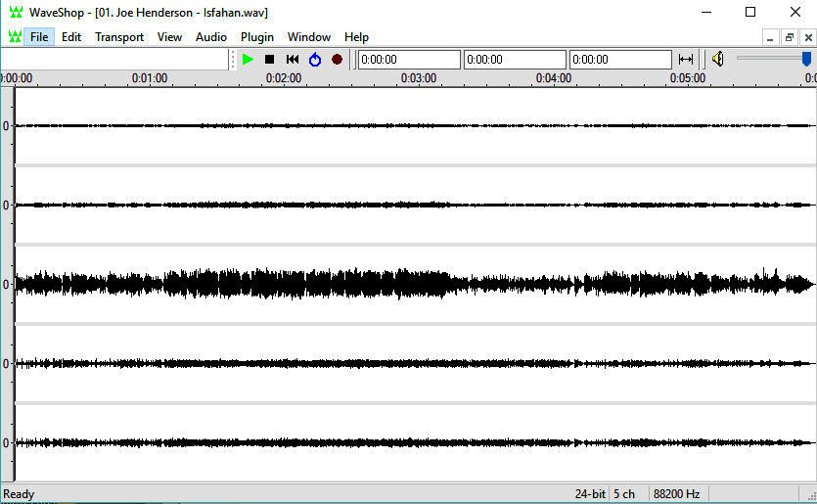The height and width of the screenshot is (504, 817).
Task: Click the second time field in the toolbar
Action: pos(515,60)
